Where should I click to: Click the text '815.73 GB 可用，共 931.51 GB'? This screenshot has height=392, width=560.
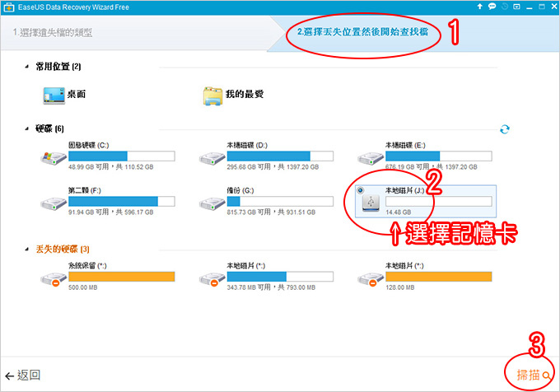tap(271, 212)
